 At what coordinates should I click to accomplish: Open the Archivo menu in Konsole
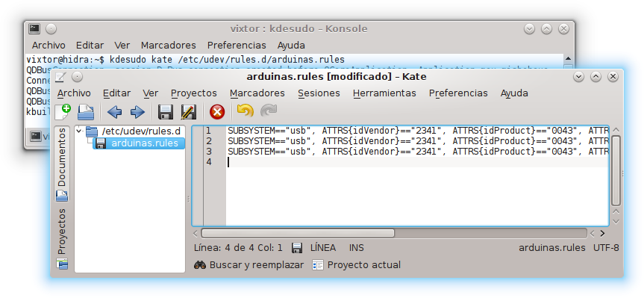pos(49,46)
